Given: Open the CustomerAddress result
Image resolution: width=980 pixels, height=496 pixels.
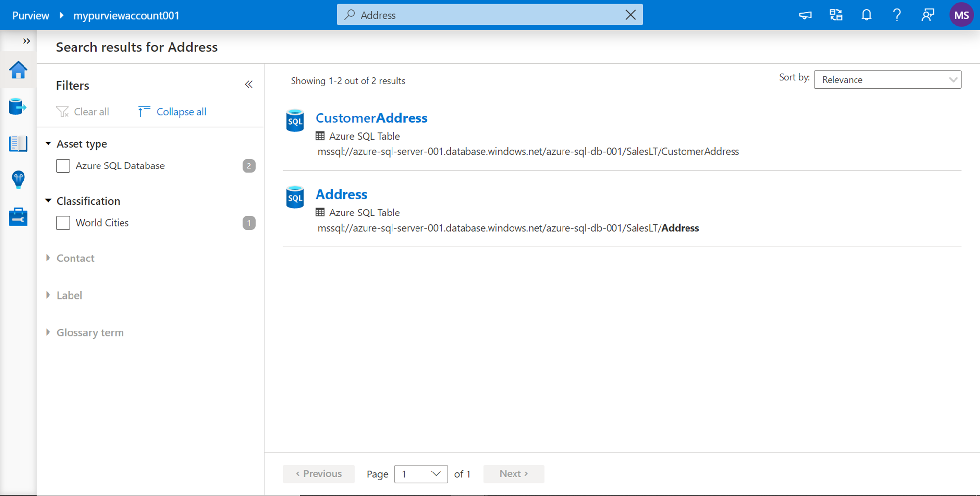Looking at the screenshot, I should pyautogui.click(x=371, y=118).
